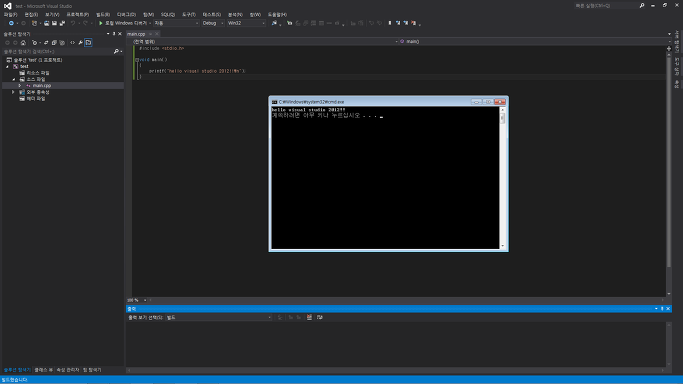Toggle show all files in Solution Explorer
683x384 pixels.
(62, 43)
